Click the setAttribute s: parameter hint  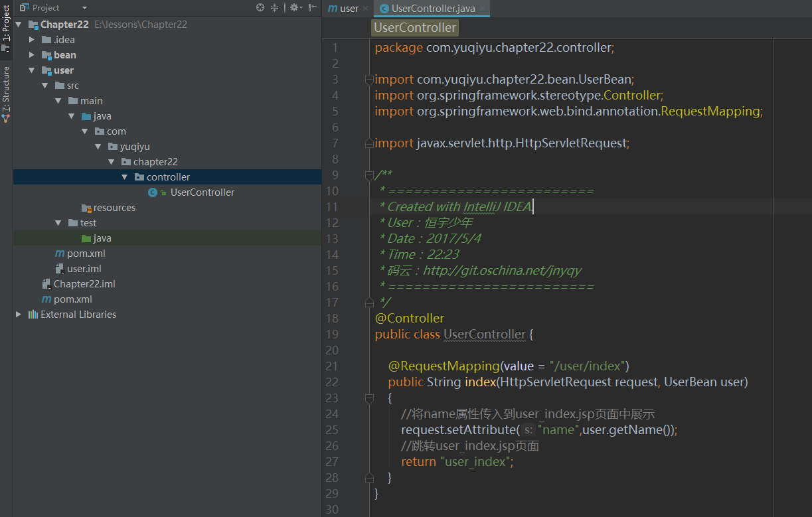point(528,431)
